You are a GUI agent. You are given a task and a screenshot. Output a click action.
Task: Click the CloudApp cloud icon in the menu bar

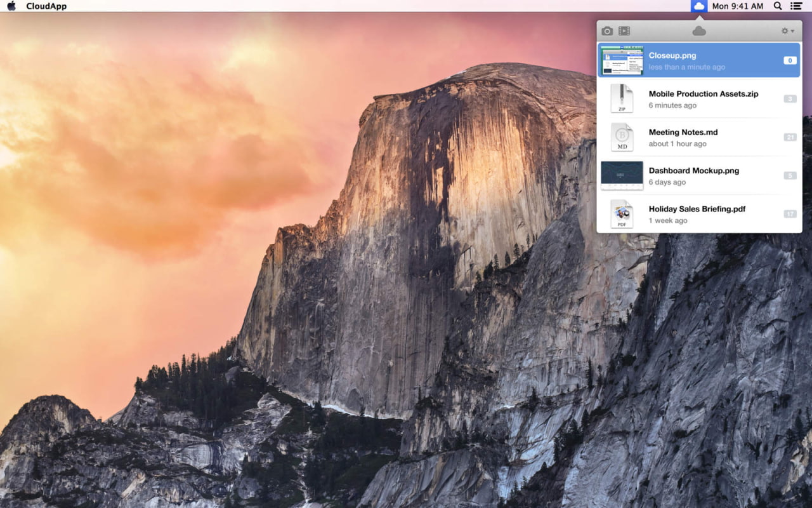tap(699, 6)
